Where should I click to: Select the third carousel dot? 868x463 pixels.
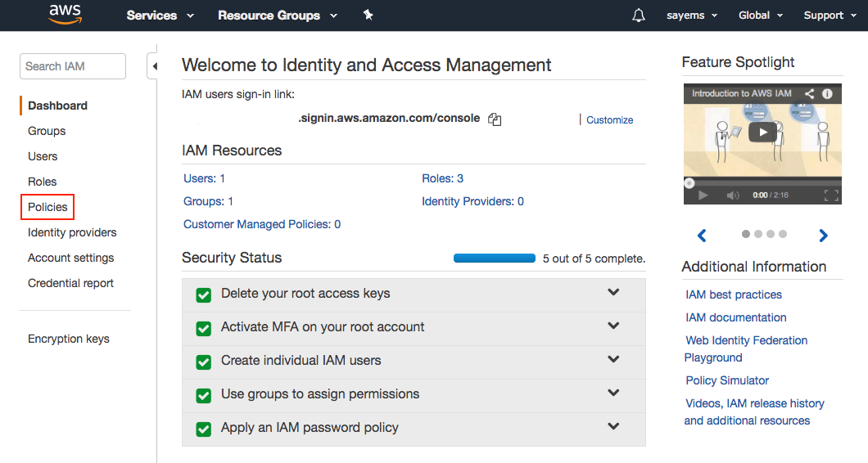point(770,234)
